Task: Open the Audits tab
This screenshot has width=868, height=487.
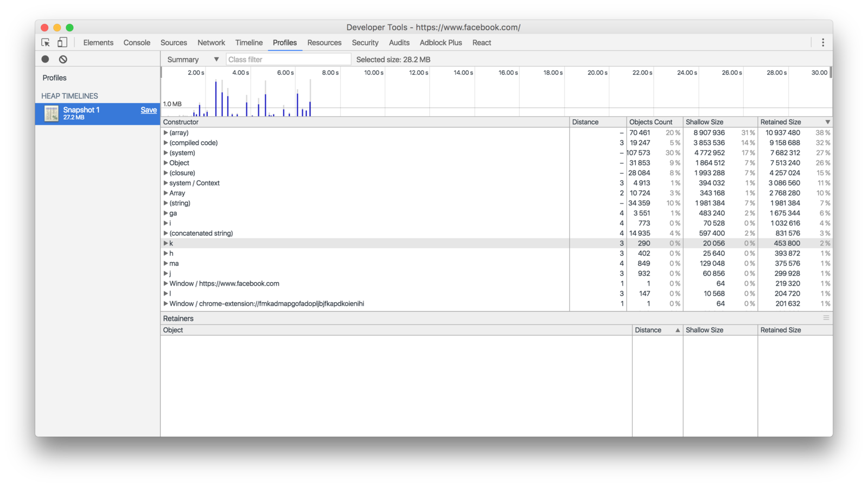Action: coord(399,42)
